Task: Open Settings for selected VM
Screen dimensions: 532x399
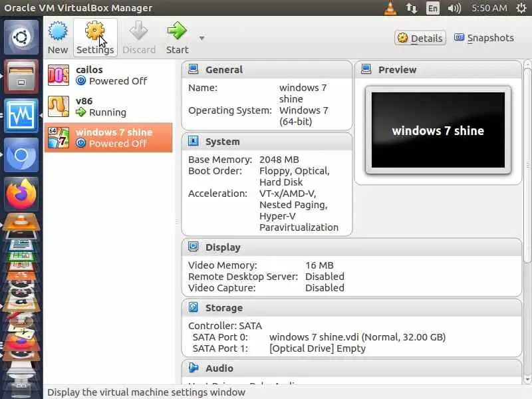Action: [95, 37]
